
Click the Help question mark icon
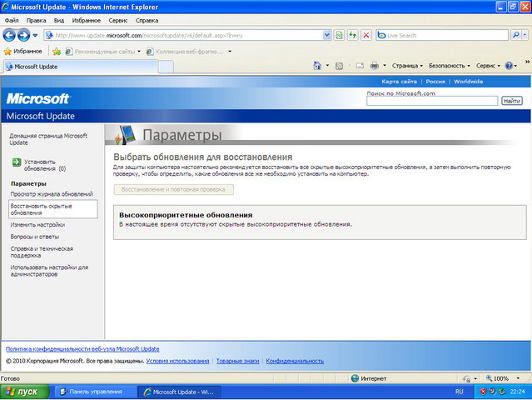[509, 66]
